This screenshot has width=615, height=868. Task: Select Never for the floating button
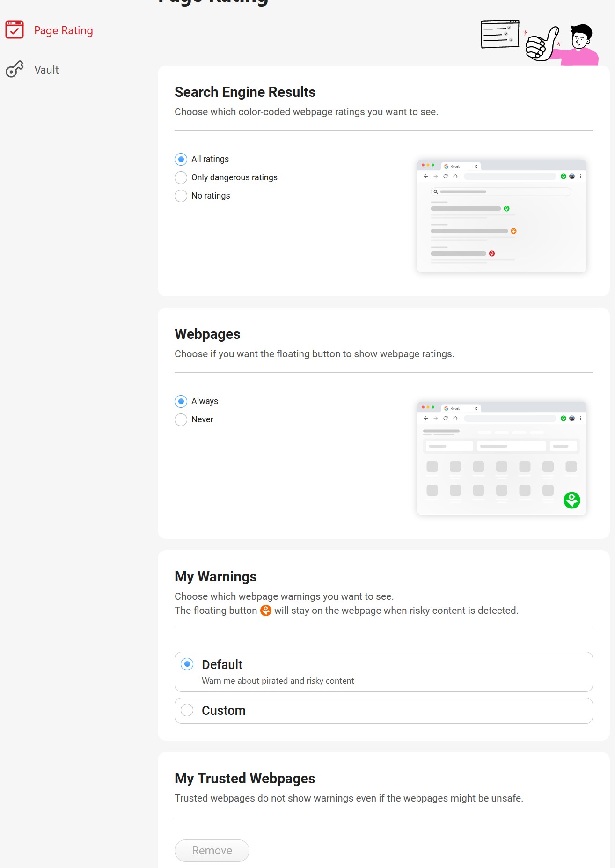tap(181, 419)
